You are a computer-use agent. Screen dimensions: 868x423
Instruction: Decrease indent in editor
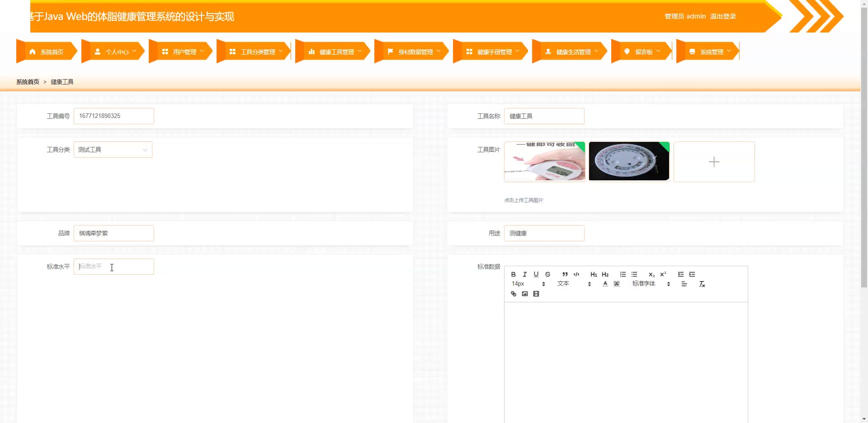coord(681,274)
